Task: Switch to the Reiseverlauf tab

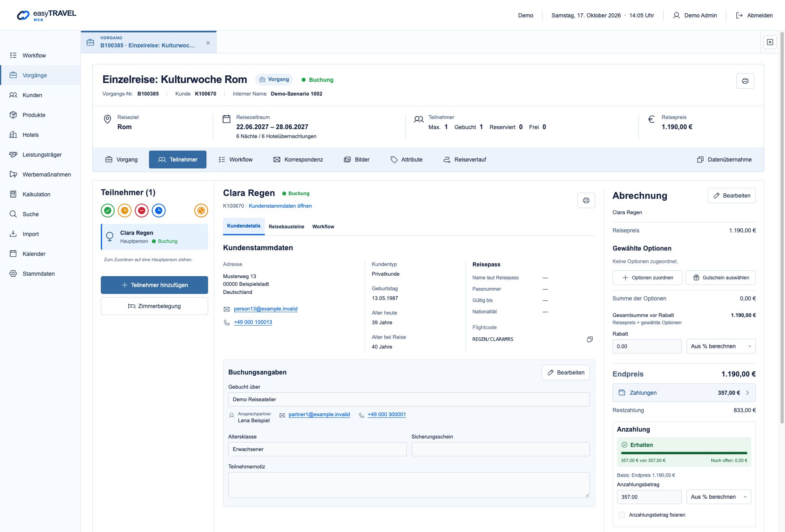Action: click(x=465, y=160)
